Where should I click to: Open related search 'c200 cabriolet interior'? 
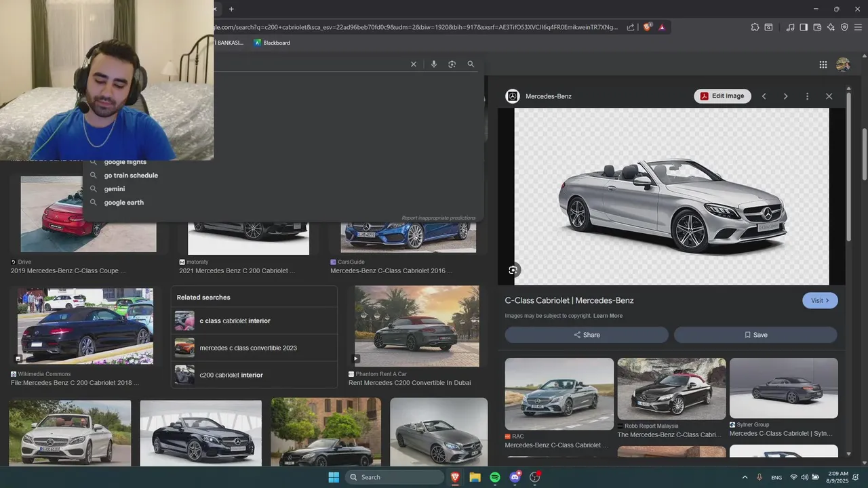(254, 375)
